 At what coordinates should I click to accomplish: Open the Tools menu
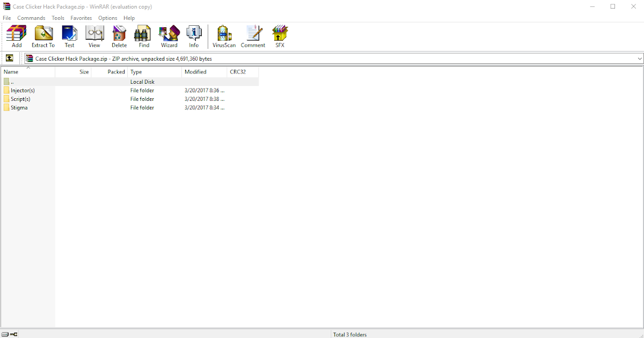pyautogui.click(x=58, y=18)
